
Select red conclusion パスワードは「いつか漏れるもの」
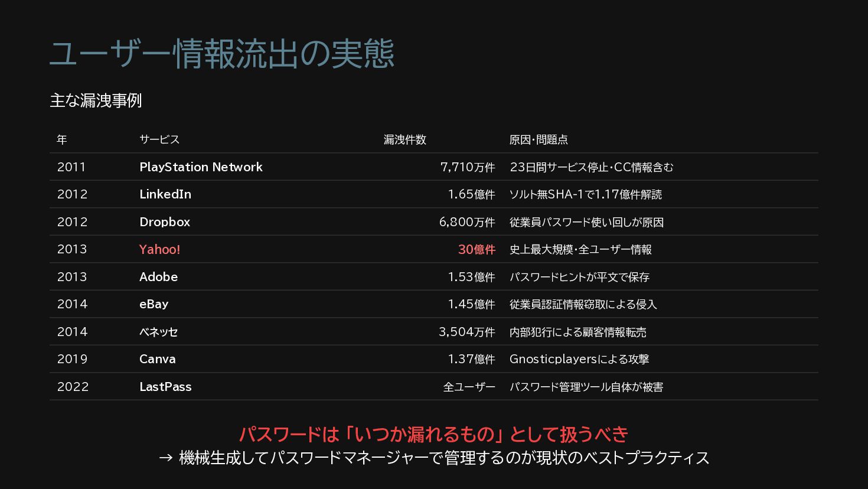click(371, 435)
